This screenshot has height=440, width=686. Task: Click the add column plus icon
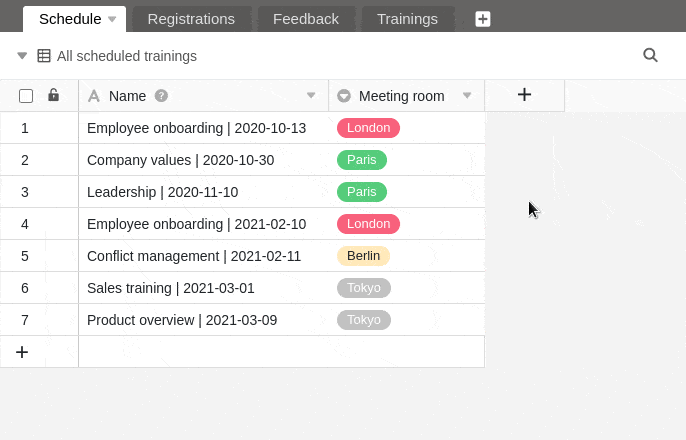[524, 95]
